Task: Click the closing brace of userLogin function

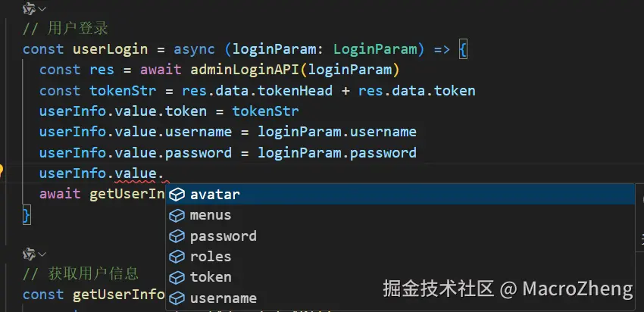Action: tap(27, 215)
